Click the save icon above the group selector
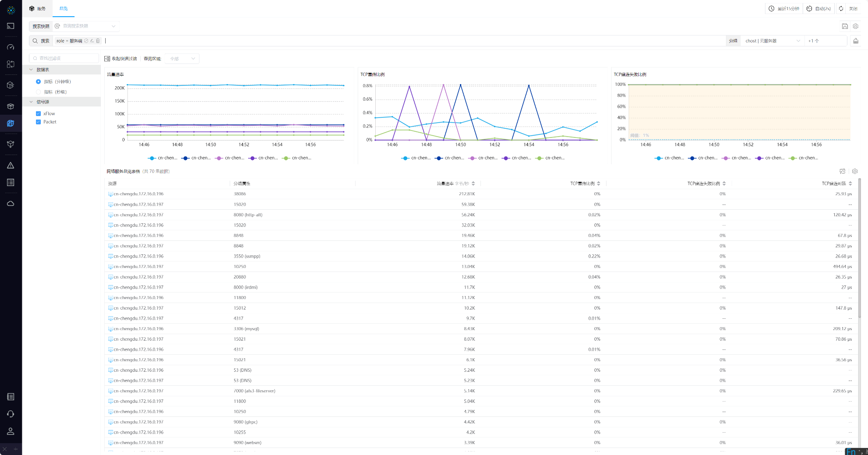 pyautogui.click(x=844, y=26)
